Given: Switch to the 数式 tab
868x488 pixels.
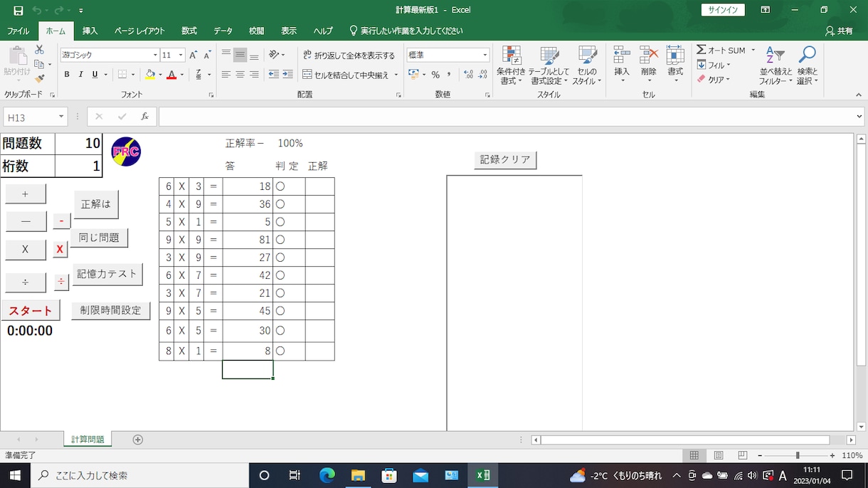Looking at the screenshot, I should point(189,31).
